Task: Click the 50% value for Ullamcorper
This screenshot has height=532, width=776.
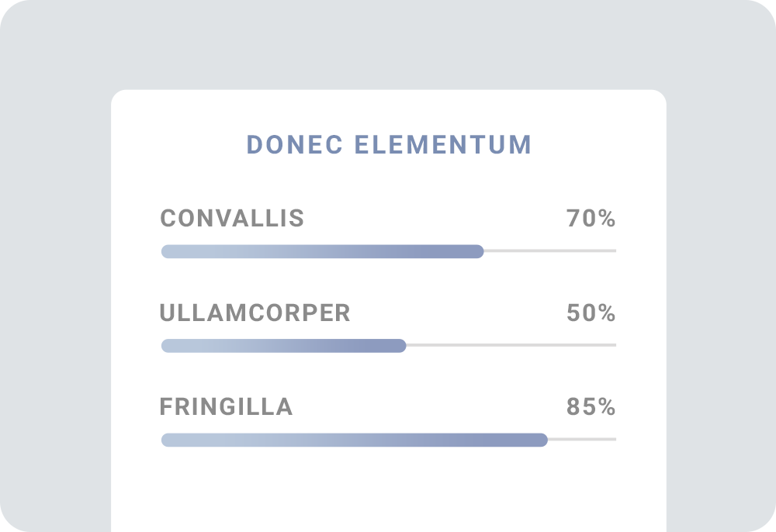Action: 591,313
